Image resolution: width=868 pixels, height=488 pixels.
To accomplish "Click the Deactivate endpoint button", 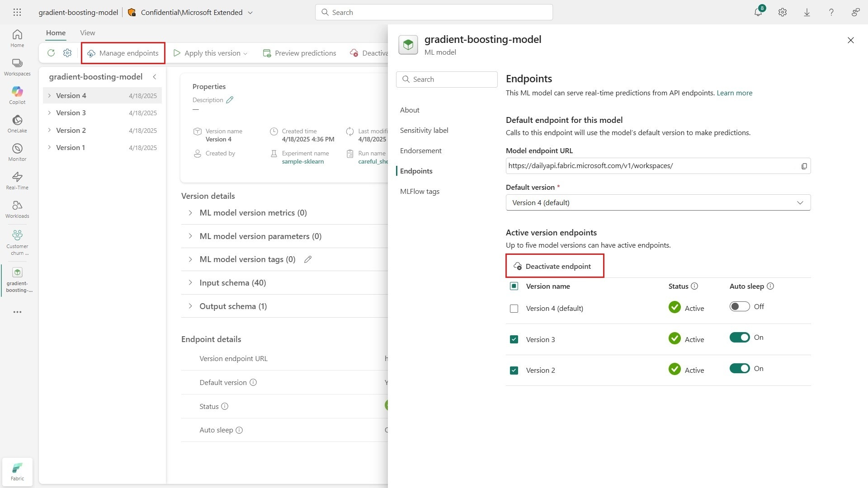I will pos(554,266).
